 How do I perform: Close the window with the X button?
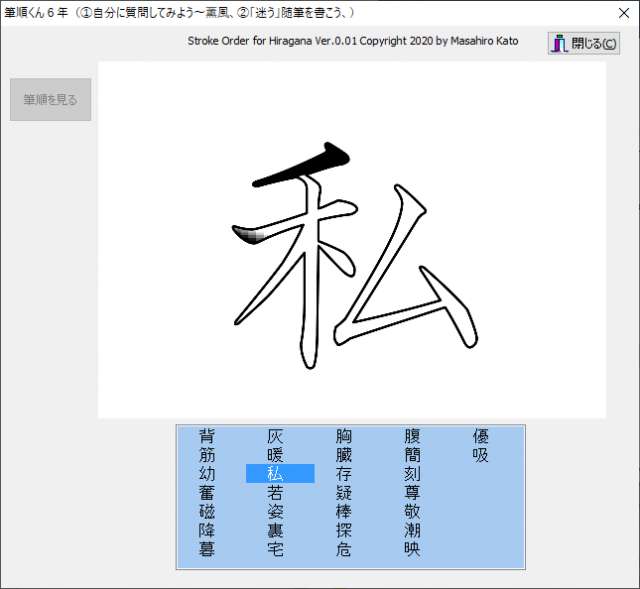coord(624,13)
